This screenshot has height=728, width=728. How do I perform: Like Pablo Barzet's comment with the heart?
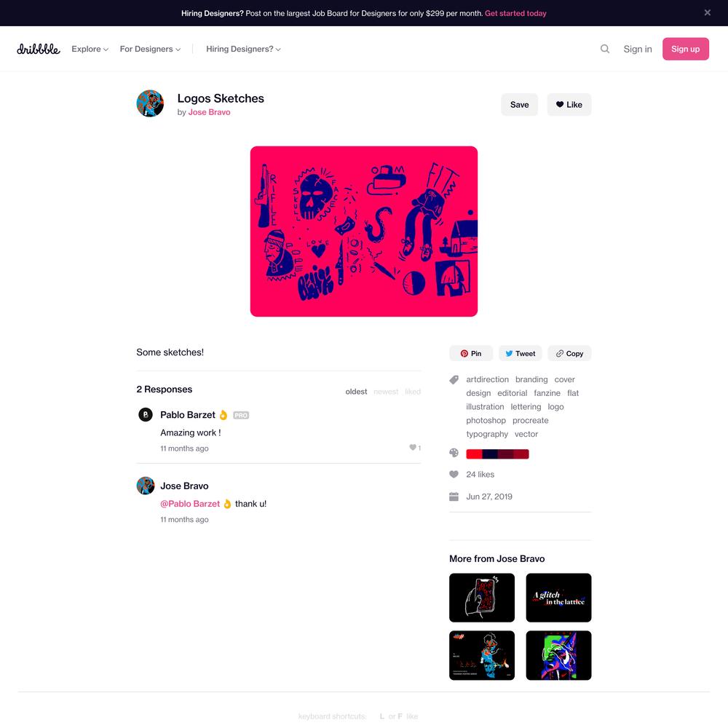[412, 448]
